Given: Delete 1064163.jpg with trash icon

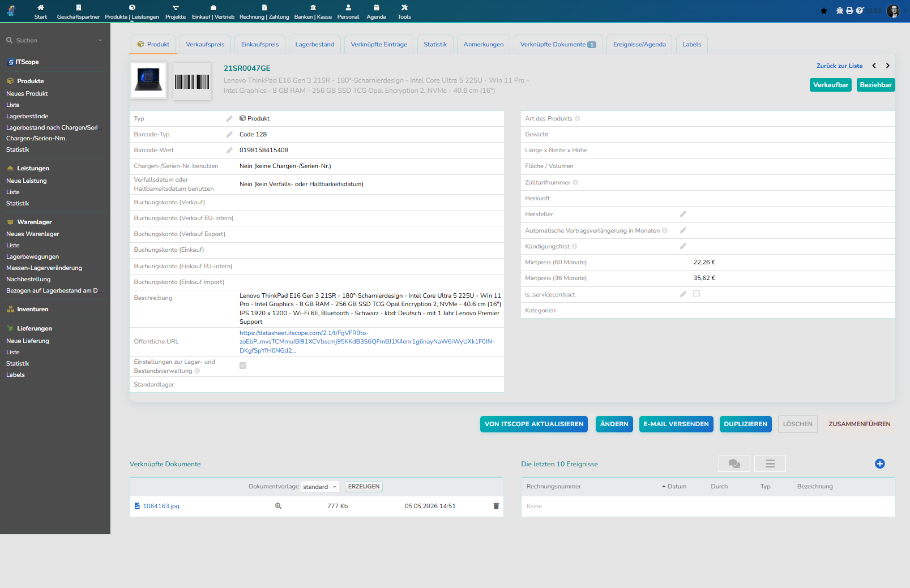Looking at the screenshot, I should click(496, 506).
